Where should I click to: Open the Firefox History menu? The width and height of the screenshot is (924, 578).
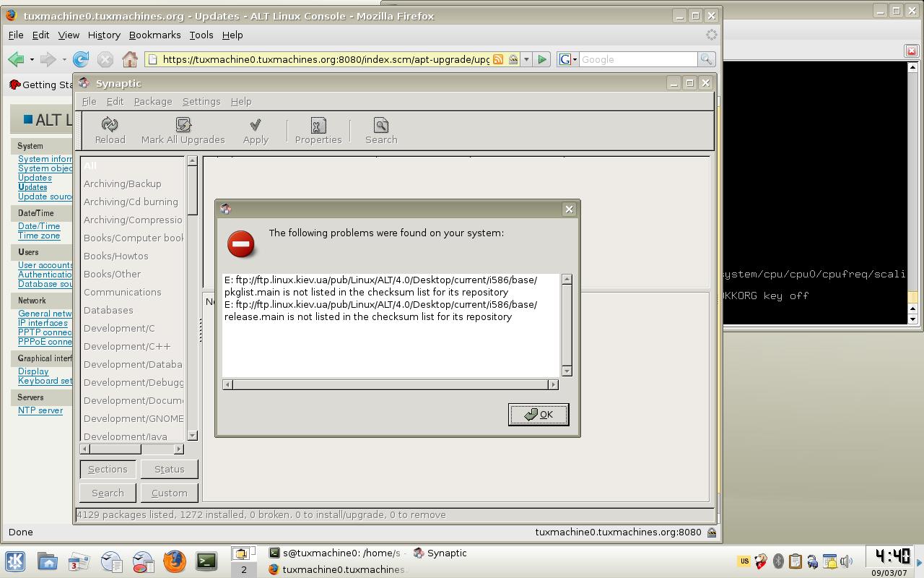coord(104,35)
